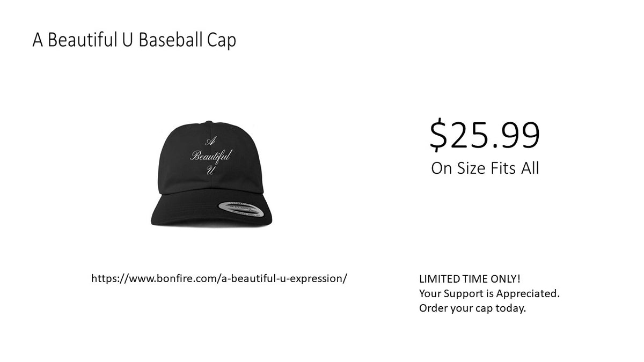Image resolution: width=644 pixels, height=362 pixels.
Task: Click the $25.99 price text
Action: pyautogui.click(x=485, y=136)
